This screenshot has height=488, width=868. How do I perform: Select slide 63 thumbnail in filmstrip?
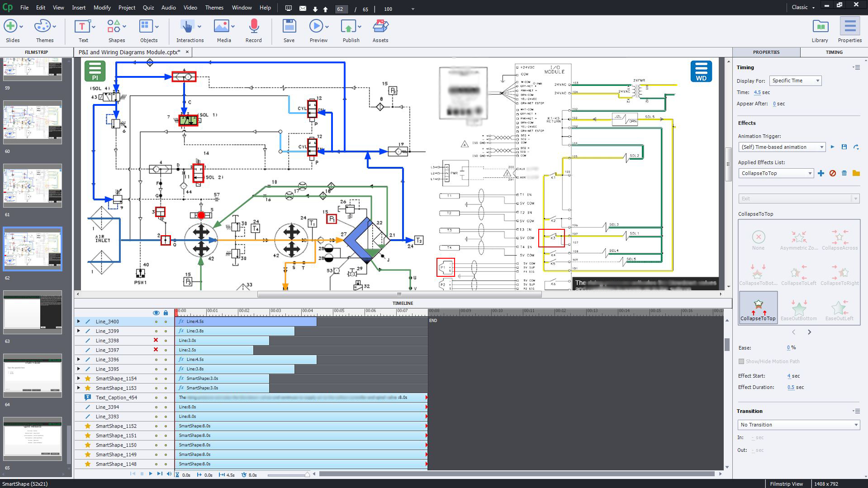click(x=33, y=312)
